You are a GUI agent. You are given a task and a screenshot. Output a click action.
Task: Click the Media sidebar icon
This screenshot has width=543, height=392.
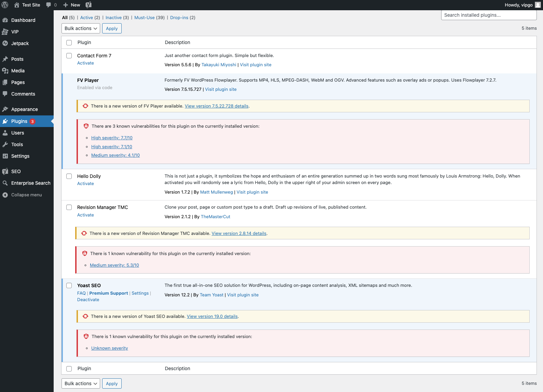(x=5, y=71)
